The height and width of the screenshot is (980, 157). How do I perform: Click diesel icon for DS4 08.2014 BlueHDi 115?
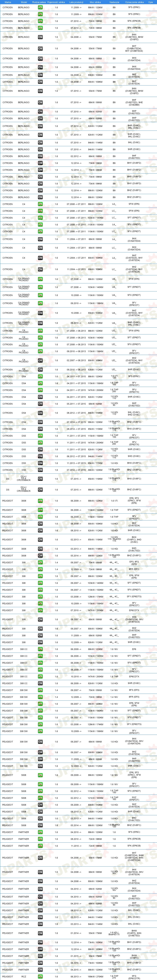[x=40, y=429]
